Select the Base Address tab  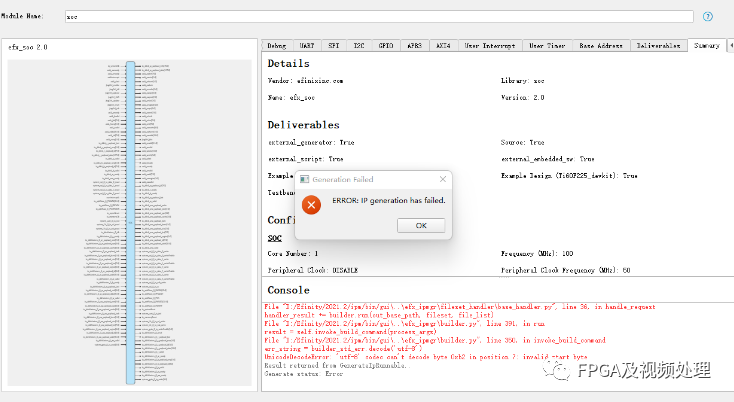point(601,46)
